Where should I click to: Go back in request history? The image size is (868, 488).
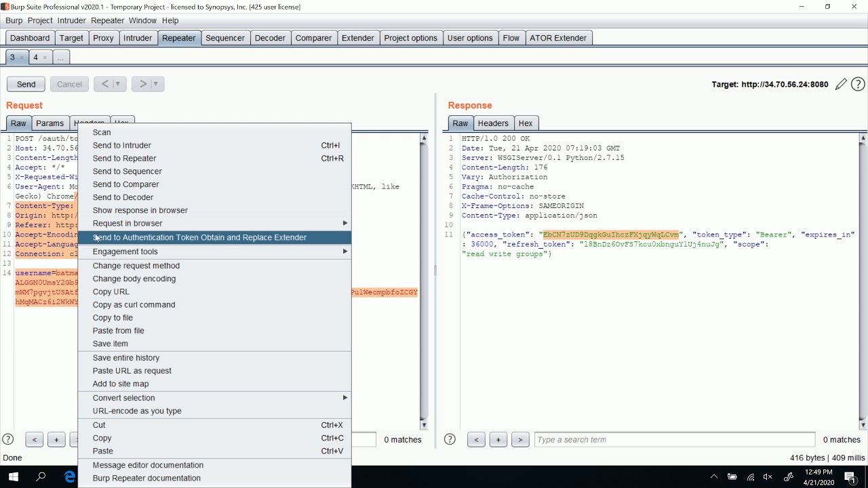click(104, 84)
